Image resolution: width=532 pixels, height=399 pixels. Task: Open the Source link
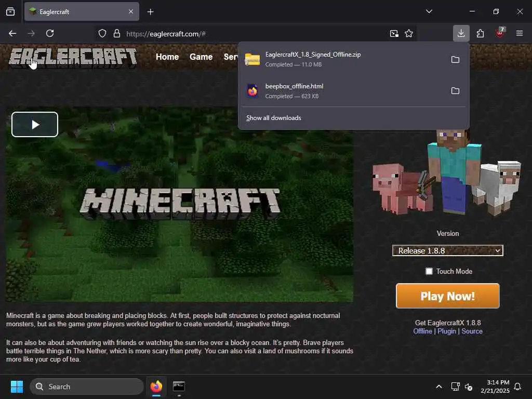pos(472,331)
